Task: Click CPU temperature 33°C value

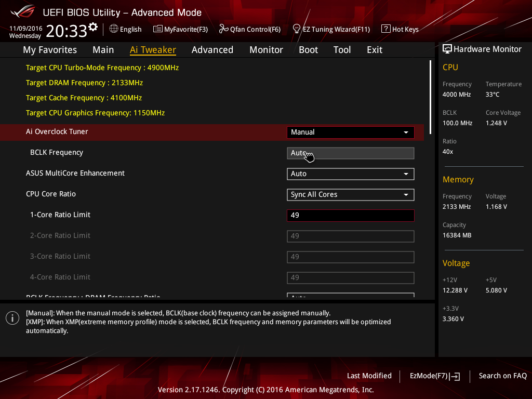Action: 493,95
